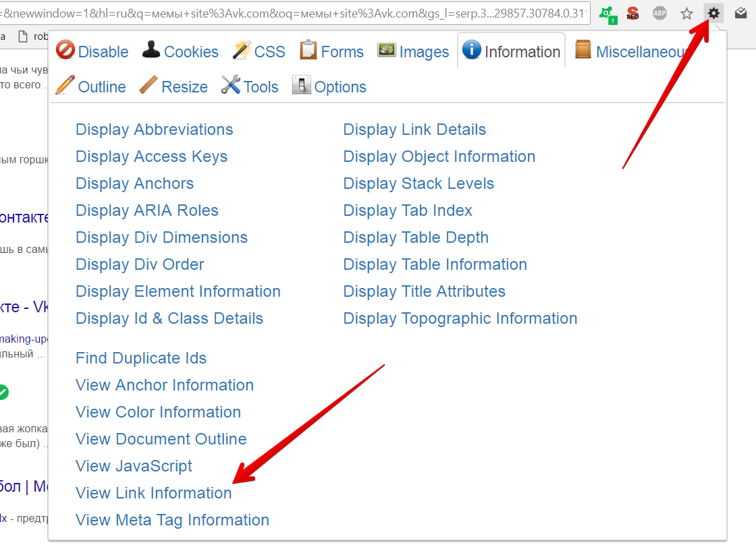Open the Options tab

(329, 87)
